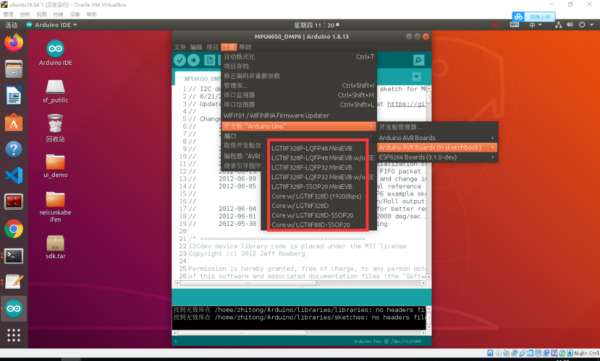Expand the Arduino AVR Boards submenu
Screen dimensions: 600x361
click(x=437, y=138)
